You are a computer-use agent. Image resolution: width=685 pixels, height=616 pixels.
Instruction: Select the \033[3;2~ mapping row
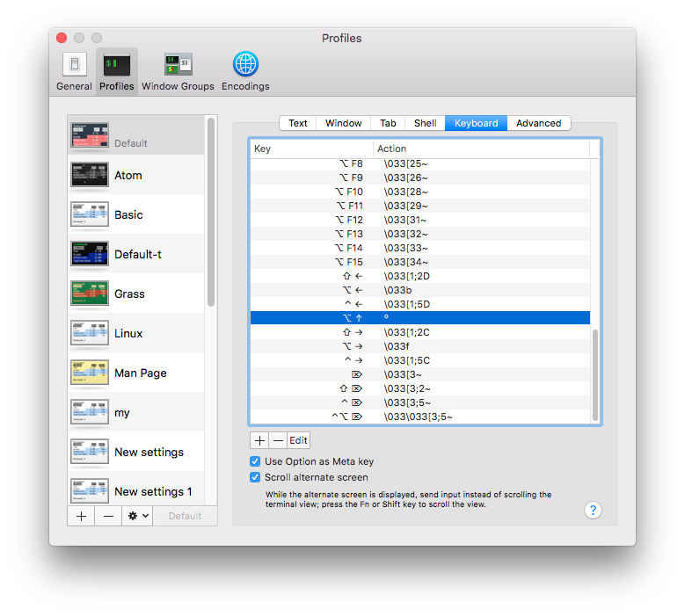point(419,388)
